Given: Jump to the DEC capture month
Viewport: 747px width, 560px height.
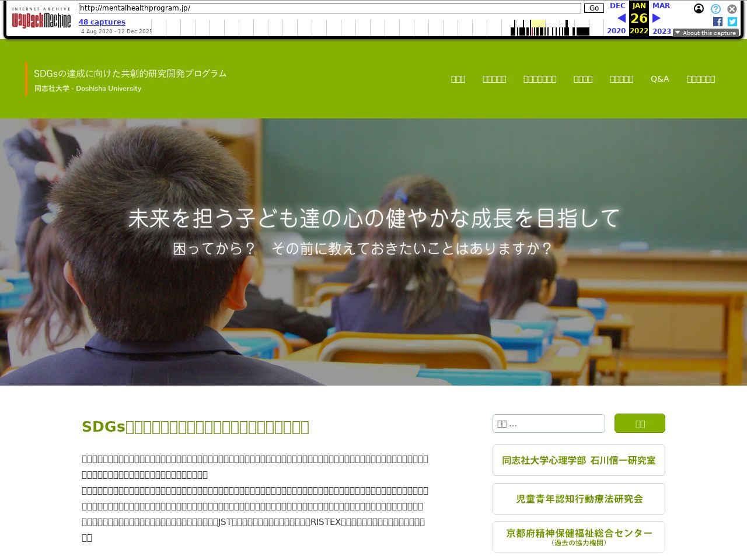Looking at the screenshot, I should click(x=617, y=6).
